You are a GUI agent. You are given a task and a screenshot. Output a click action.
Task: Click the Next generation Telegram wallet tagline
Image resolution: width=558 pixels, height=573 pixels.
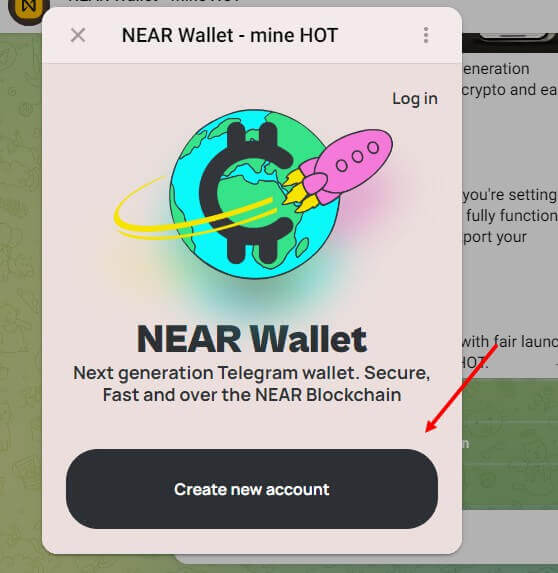pos(252,384)
